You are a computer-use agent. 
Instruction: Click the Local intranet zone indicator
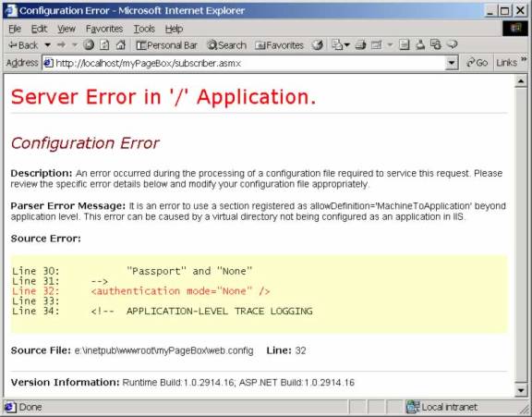click(x=441, y=407)
